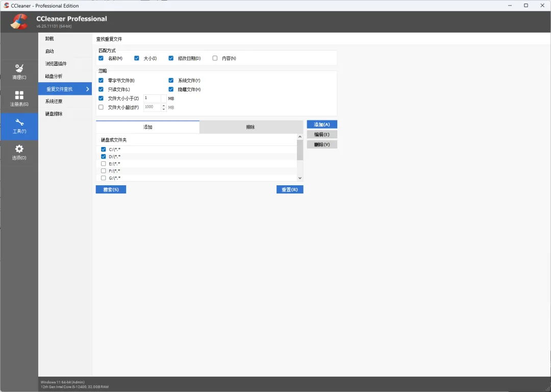Toggle the 零字节文件(B) ignore checkbox
The width and height of the screenshot is (551, 392).
pyautogui.click(x=101, y=81)
